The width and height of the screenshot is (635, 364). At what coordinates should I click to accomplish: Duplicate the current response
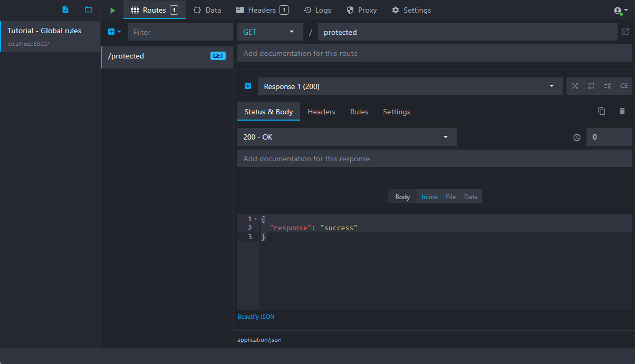point(601,111)
